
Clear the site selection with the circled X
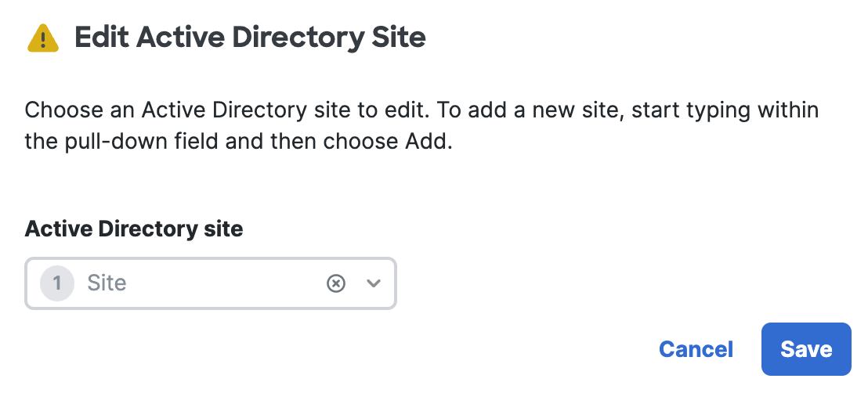pyautogui.click(x=335, y=283)
